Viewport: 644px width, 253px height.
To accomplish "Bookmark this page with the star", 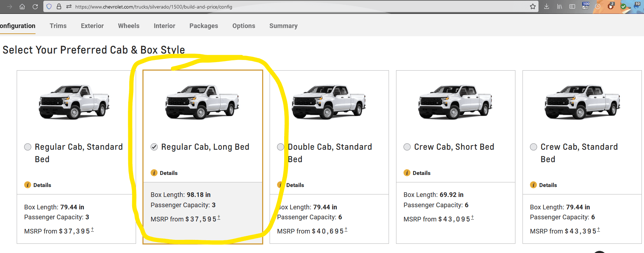I will (x=533, y=6).
